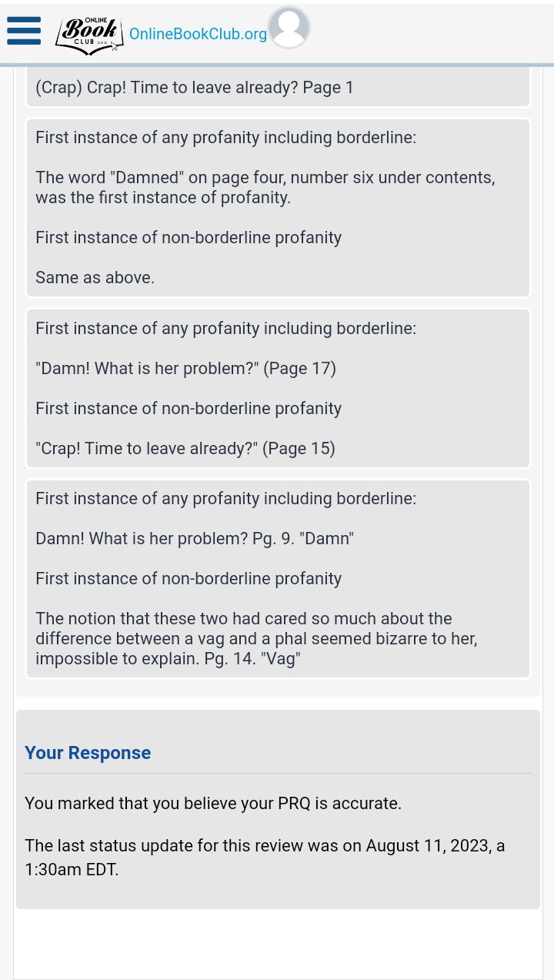
Task: Click the last status update August 11, 2023 text
Action: coord(265,858)
